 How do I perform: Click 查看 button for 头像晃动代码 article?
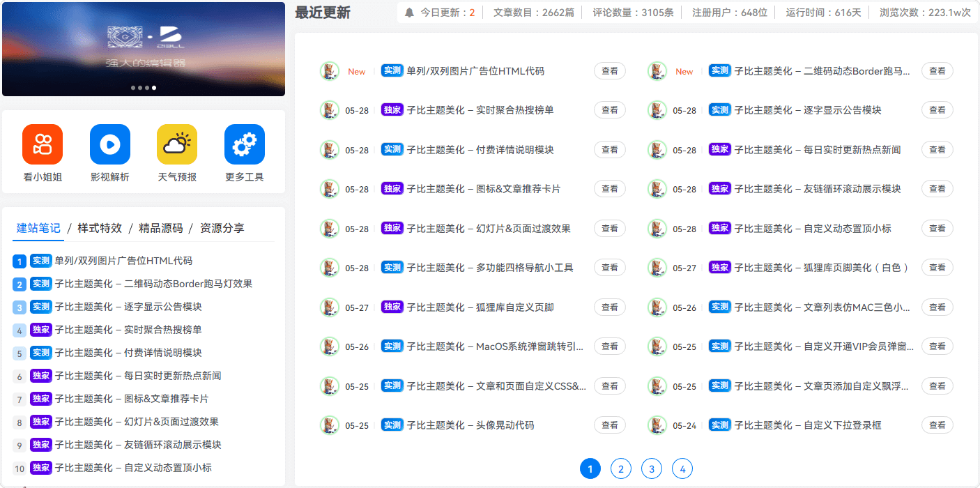point(609,425)
